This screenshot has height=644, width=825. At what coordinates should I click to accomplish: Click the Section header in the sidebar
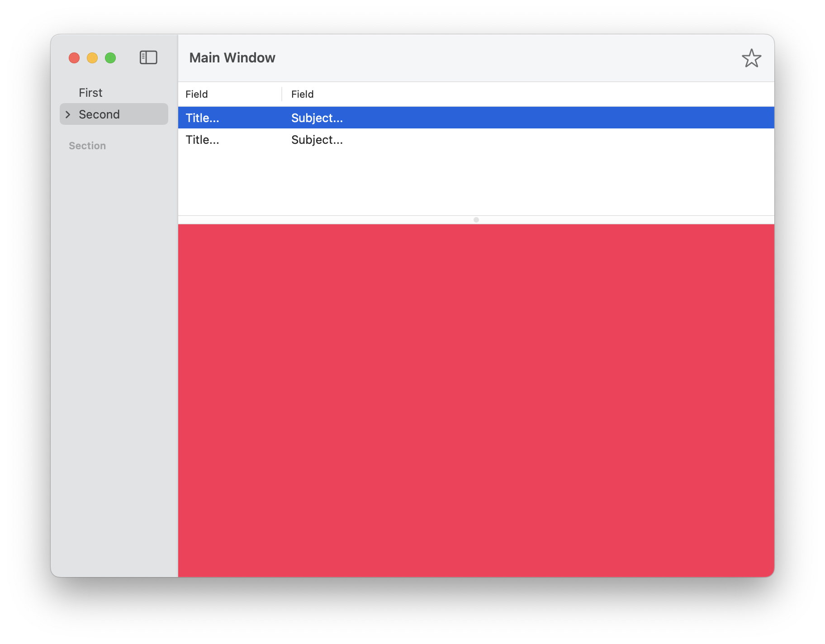point(87,146)
